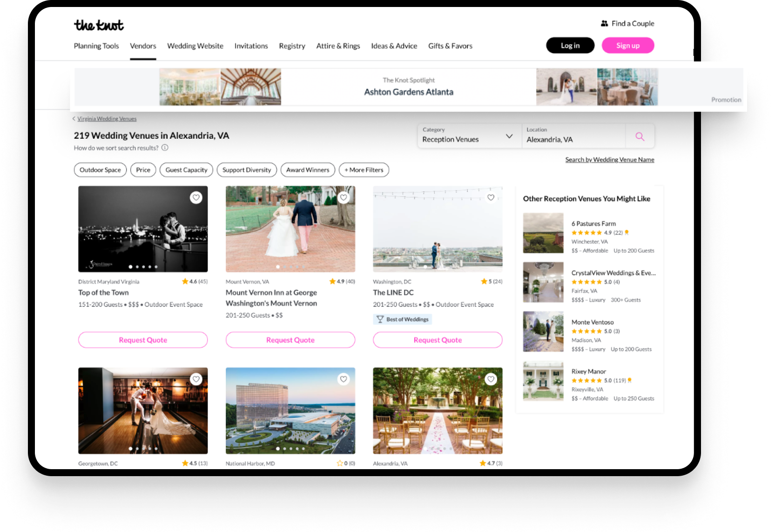Open Top of the Town photo
This screenshot has height=532, width=775.
point(143,229)
